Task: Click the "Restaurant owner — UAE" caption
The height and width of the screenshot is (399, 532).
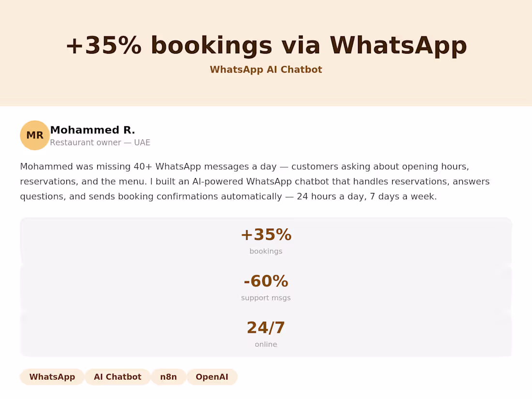Action: click(x=100, y=143)
